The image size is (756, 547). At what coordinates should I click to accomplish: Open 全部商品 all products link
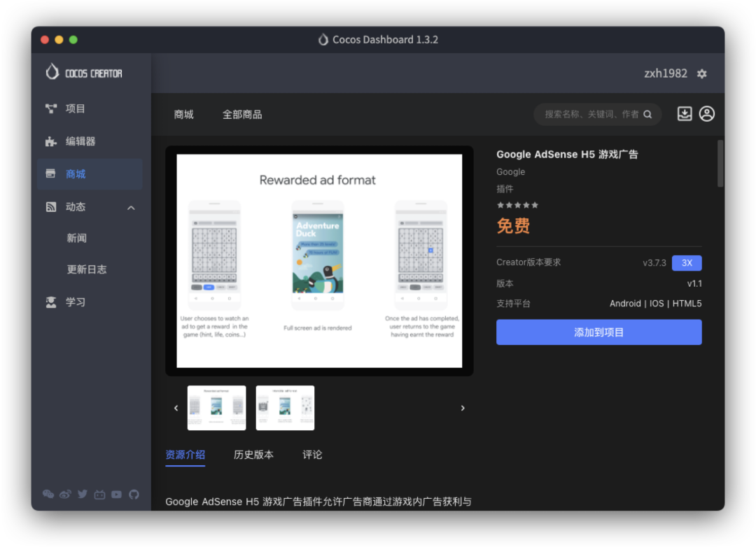(x=242, y=114)
